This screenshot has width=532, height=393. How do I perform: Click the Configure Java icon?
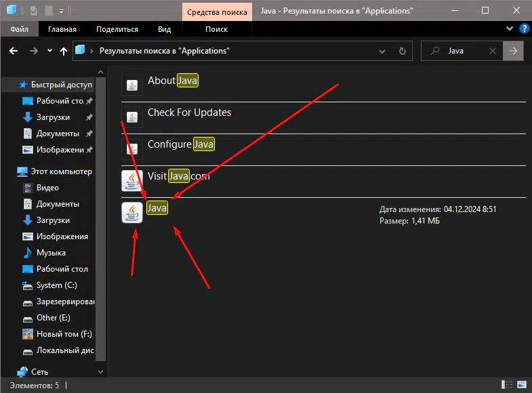click(132, 148)
